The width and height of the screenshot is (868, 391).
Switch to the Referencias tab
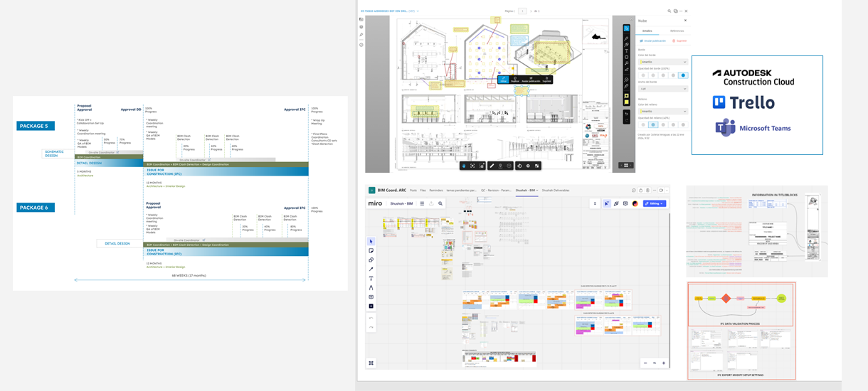click(677, 31)
